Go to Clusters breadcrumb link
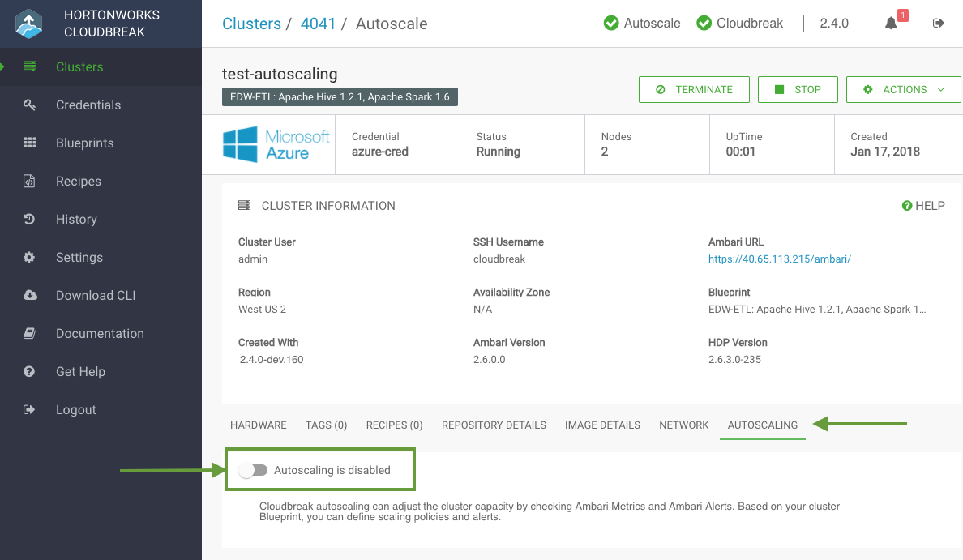The image size is (963, 560). pos(251,24)
